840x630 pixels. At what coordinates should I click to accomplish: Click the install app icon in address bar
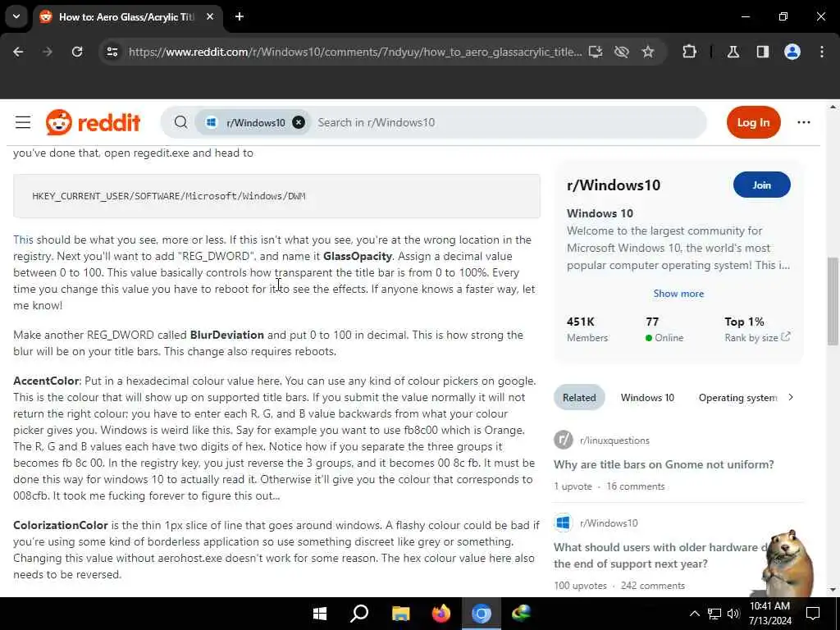pos(596,52)
